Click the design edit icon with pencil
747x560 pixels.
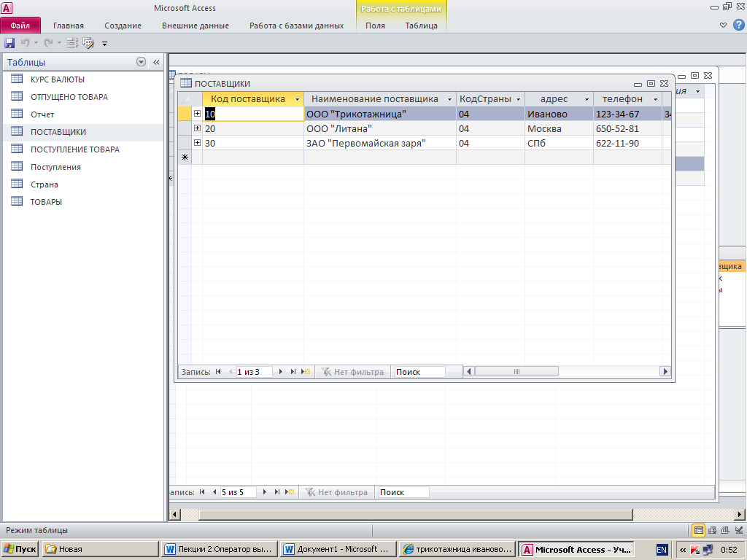(x=88, y=43)
